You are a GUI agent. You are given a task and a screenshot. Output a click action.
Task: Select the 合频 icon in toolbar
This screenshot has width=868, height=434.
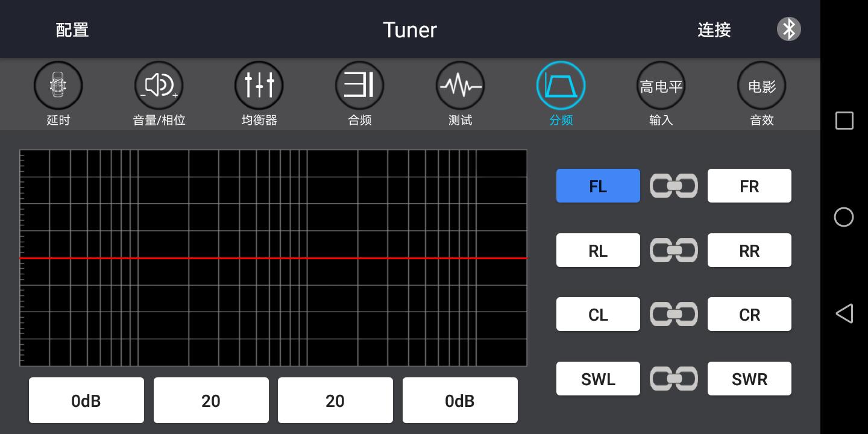click(360, 86)
